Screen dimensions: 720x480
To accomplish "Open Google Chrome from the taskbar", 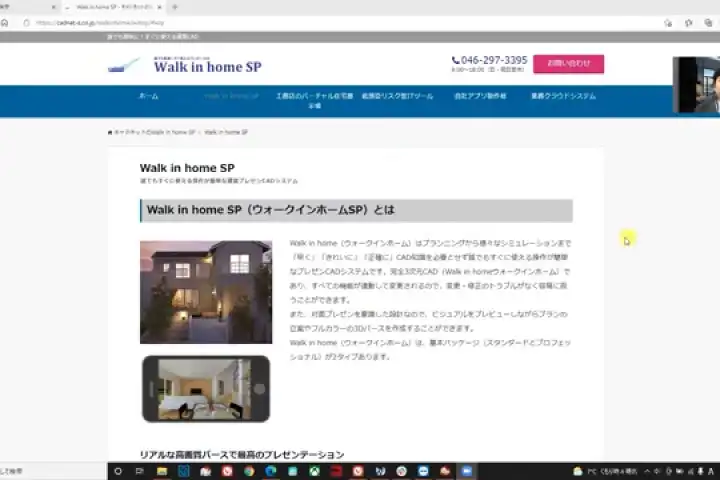I will pos(249,471).
